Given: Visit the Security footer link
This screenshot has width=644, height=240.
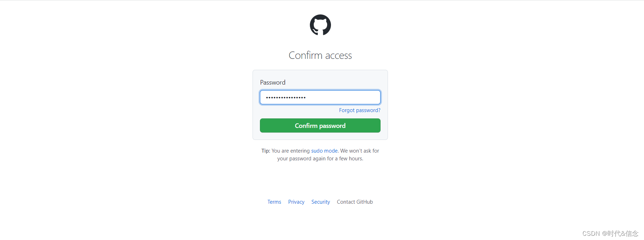Looking at the screenshot, I should [320, 202].
